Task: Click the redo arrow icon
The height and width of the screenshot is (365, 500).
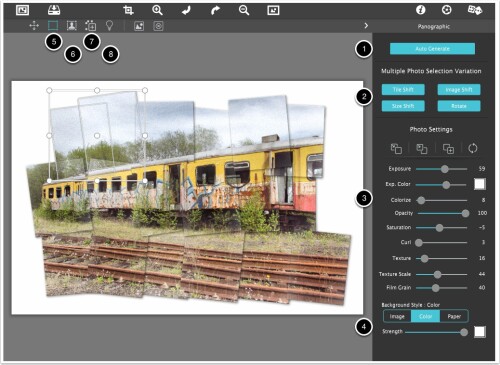Action: [x=215, y=10]
